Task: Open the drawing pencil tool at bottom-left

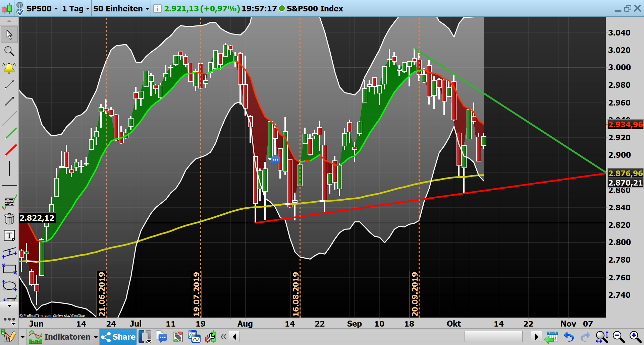Action: click(9, 336)
